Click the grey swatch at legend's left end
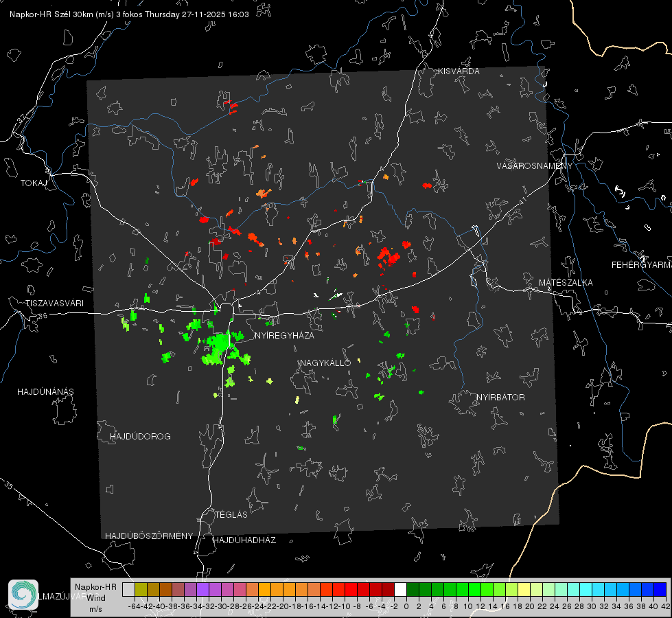The height and width of the screenshot is (618, 672). tap(128, 590)
